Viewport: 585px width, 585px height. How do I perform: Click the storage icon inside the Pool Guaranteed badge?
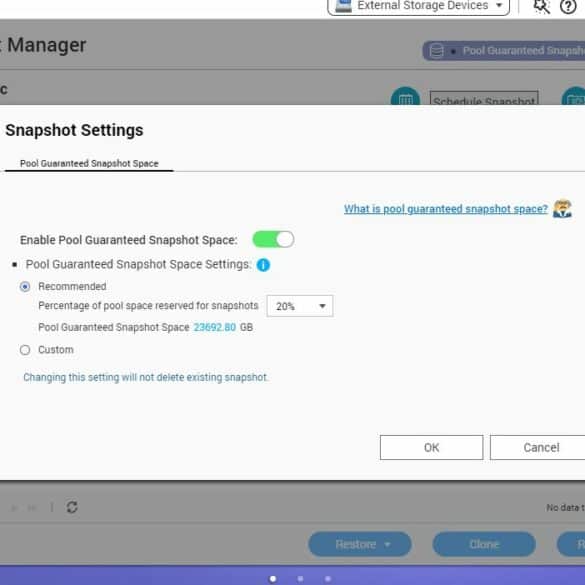tap(436, 51)
